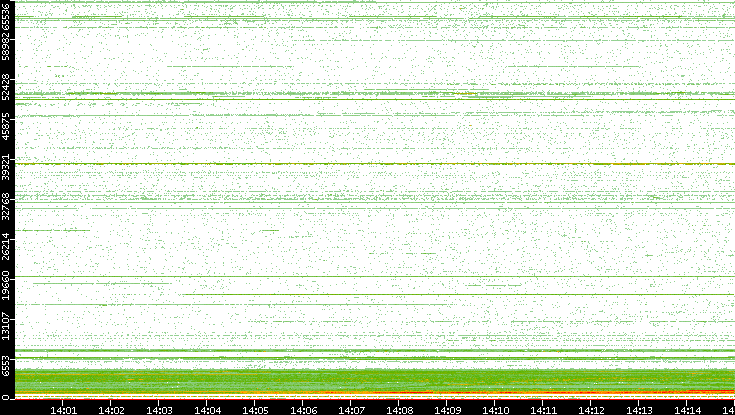Select the 26214 vertical axis value
The height and width of the screenshot is (415, 735).
point(6,246)
